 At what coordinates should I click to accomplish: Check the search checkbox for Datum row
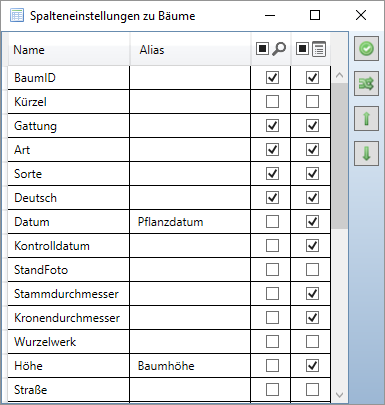pyautogui.click(x=272, y=222)
